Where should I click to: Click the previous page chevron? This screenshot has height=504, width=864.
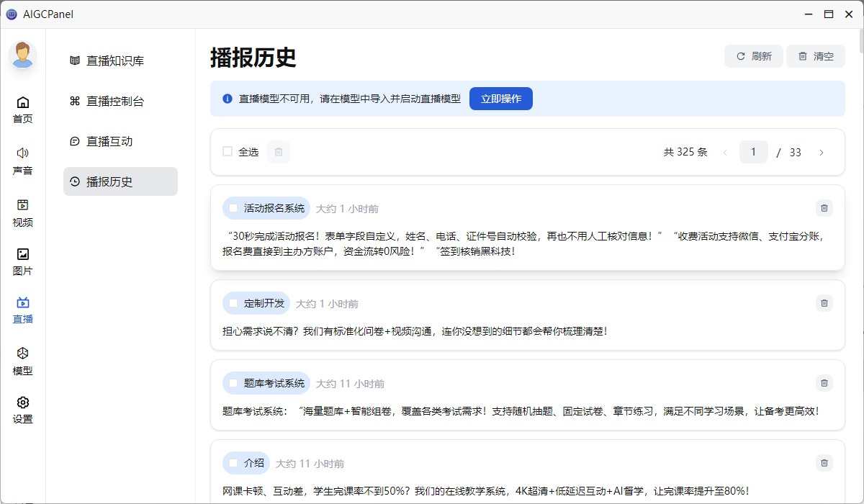click(x=725, y=152)
